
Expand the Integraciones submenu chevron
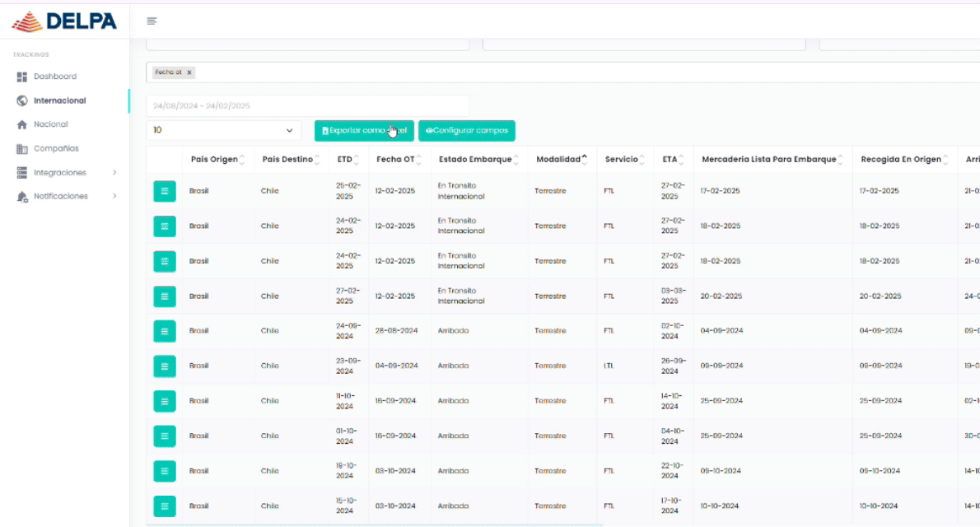[115, 173]
